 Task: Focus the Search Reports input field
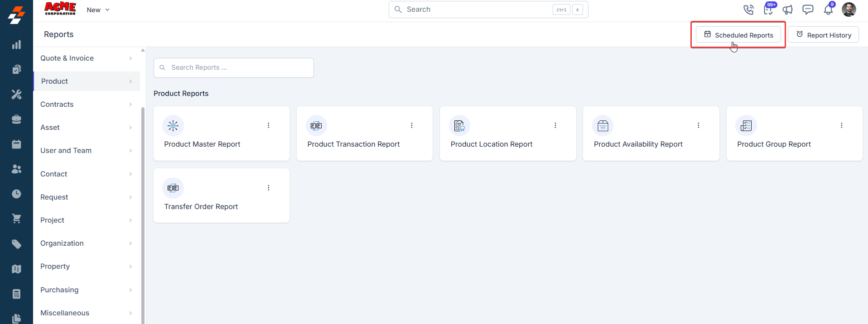click(234, 68)
